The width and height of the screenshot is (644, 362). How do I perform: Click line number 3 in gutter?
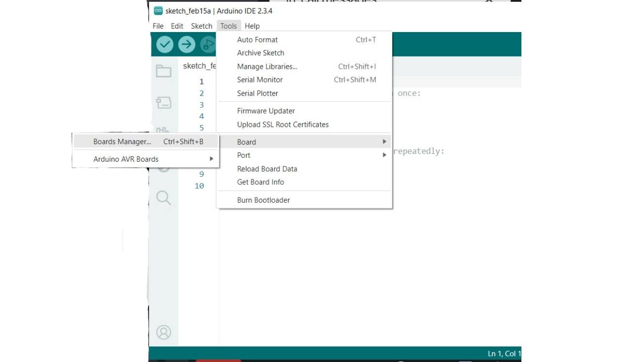tap(201, 105)
